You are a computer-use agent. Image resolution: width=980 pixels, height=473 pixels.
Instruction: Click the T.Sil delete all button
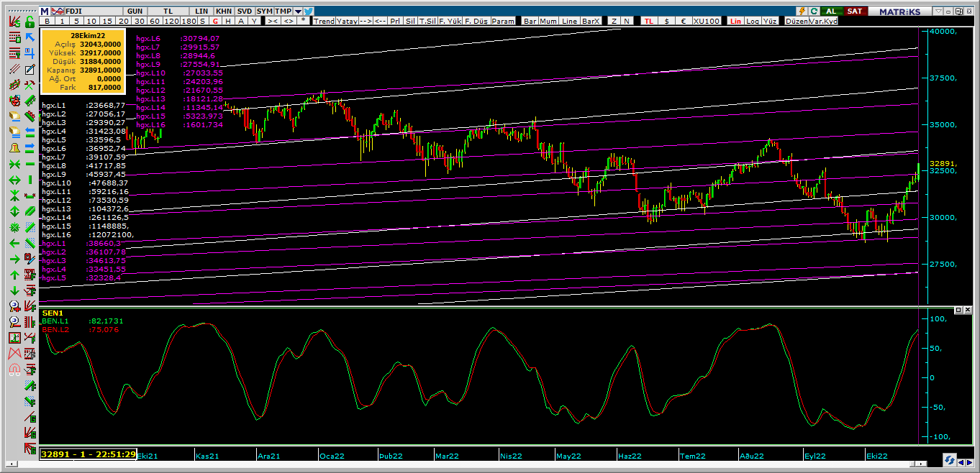(x=427, y=21)
